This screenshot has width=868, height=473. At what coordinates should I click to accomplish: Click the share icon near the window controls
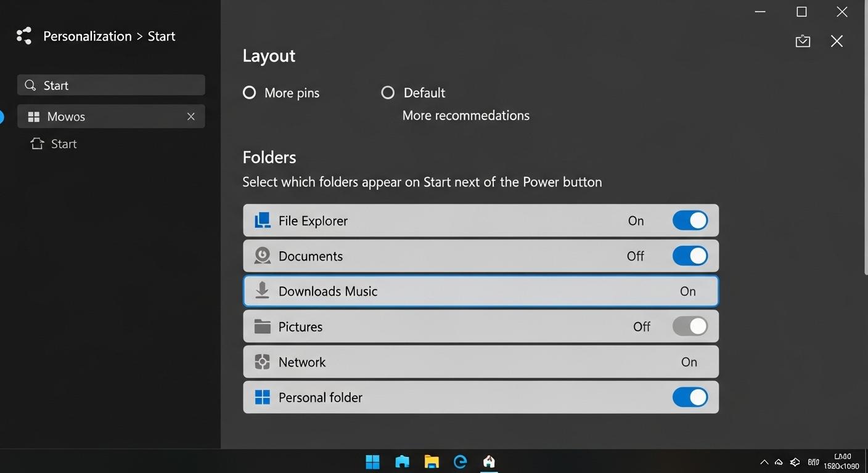(802, 41)
